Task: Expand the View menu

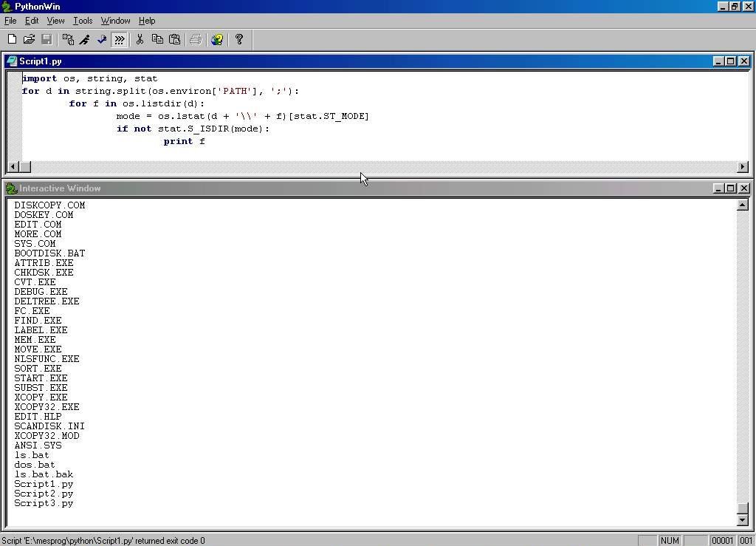Action: click(55, 21)
